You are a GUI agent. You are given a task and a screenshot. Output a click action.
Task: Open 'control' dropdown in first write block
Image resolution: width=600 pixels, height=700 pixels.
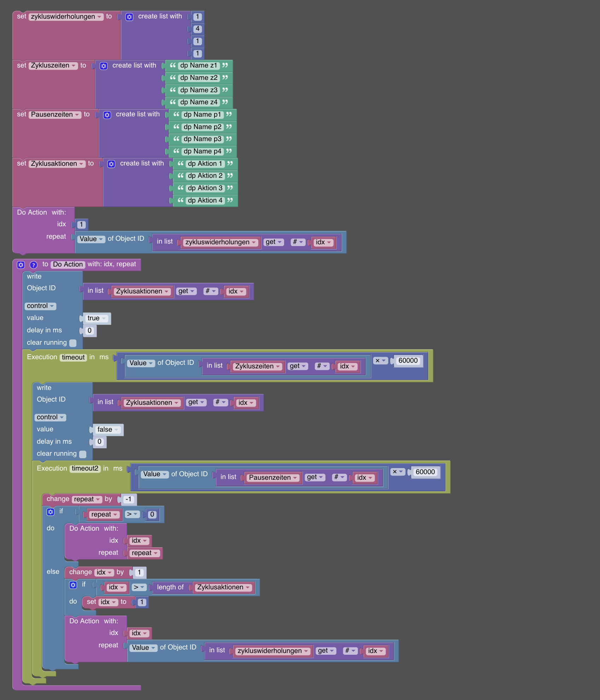pos(40,306)
